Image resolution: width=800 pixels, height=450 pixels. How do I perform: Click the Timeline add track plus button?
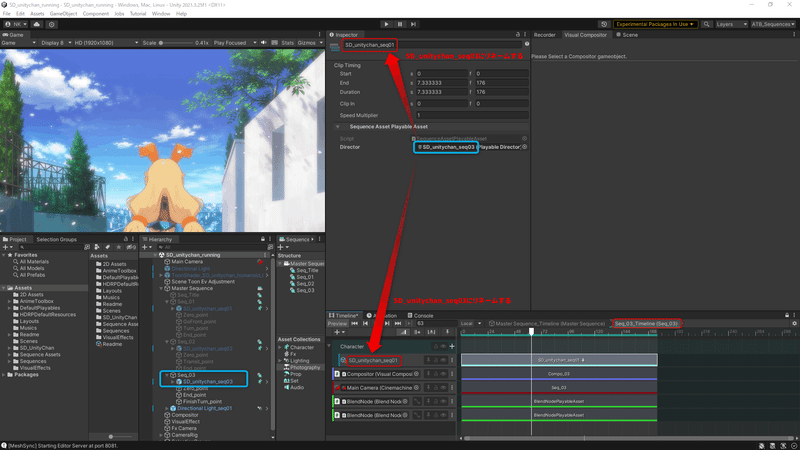(339, 332)
